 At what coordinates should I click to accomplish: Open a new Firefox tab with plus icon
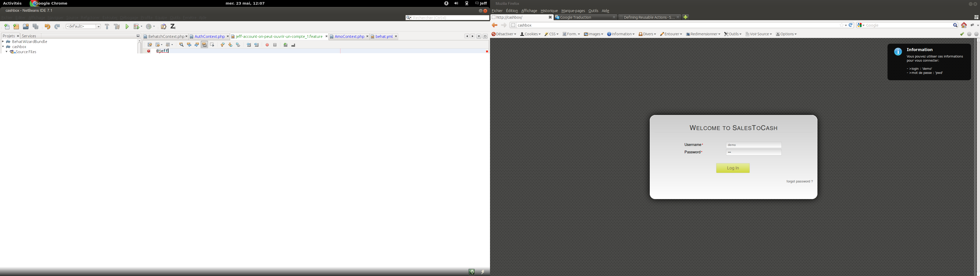coord(685,17)
